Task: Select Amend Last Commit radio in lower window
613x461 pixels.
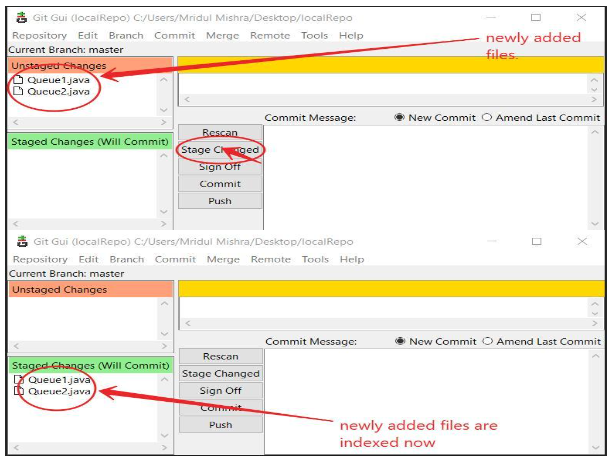Action: (x=488, y=341)
